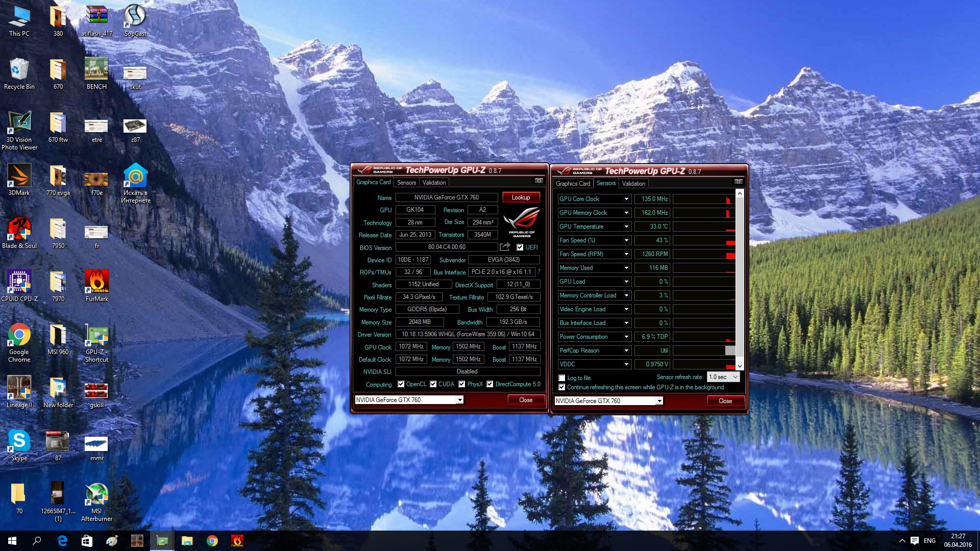Open the CPUID CPU-Z desktop icon
The width and height of the screenshot is (980, 551).
point(19,282)
